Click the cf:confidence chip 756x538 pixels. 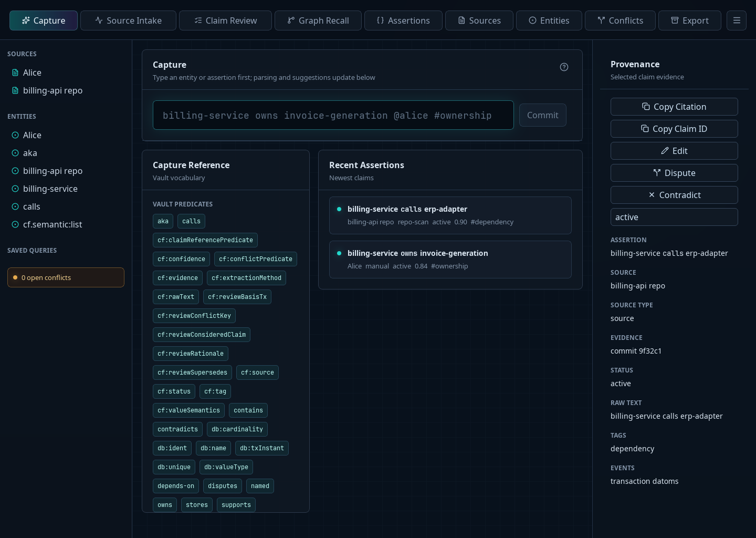[181, 259]
